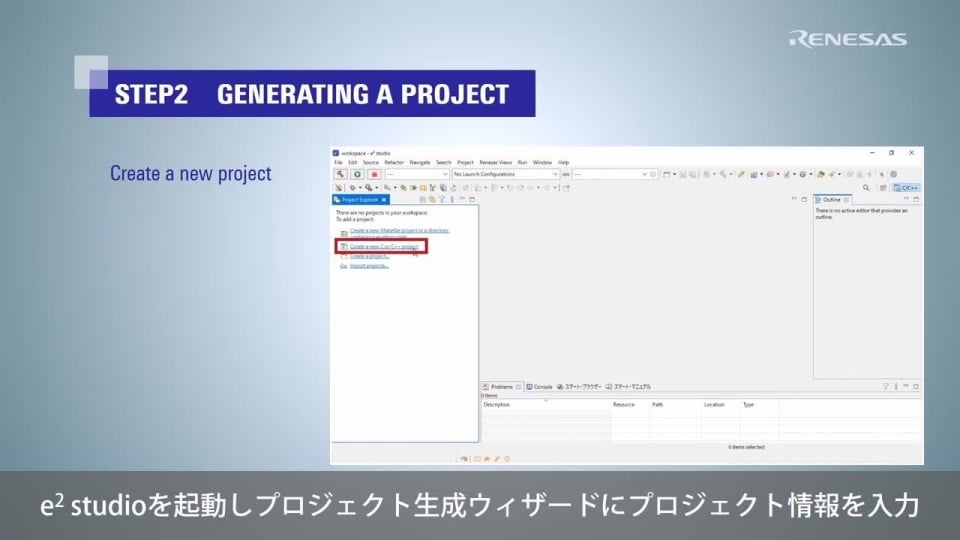The height and width of the screenshot is (540, 960).
Task: Sort by the Path column header
Action: tap(675, 405)
